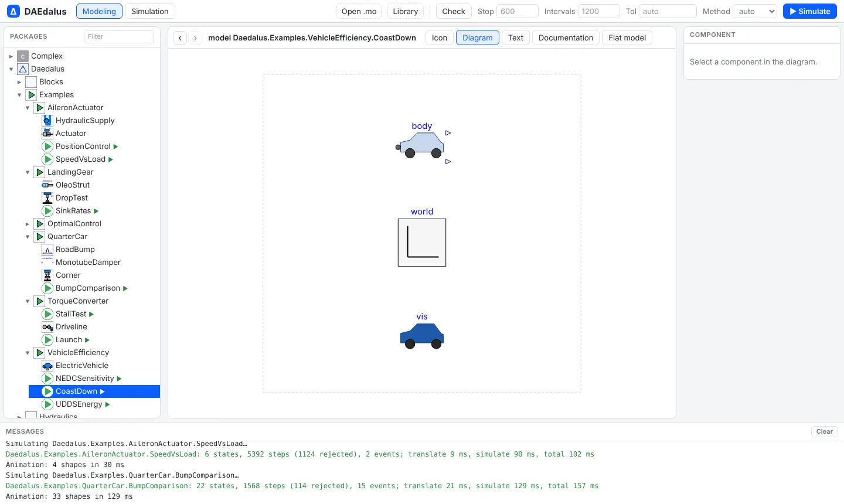Click the Actuator model icon

(x=47, y=134)
